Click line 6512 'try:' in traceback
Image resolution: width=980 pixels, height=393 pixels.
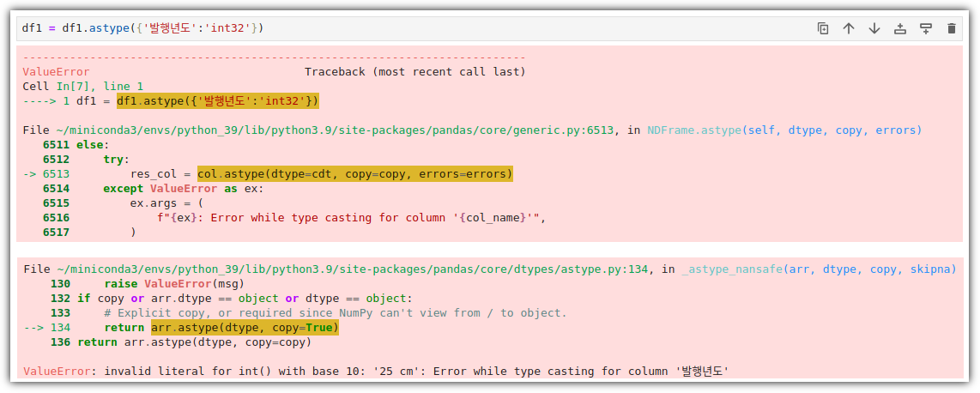[x=116, y=159]
